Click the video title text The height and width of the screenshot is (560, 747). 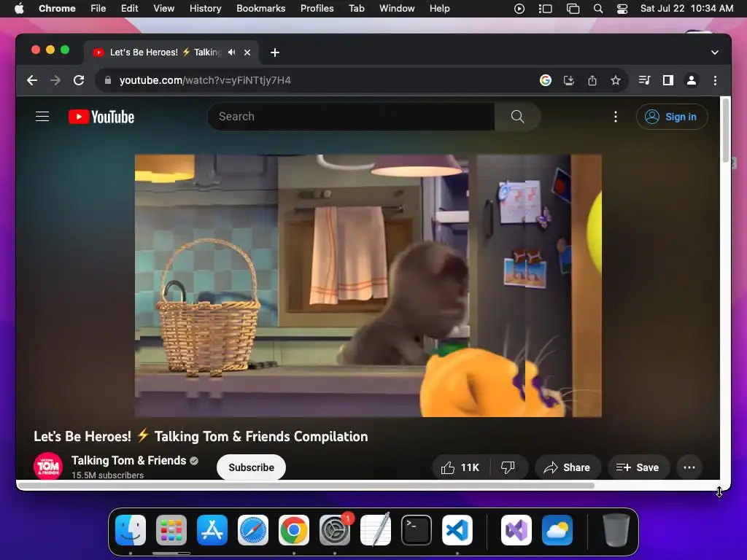click(x=201, y=436)
